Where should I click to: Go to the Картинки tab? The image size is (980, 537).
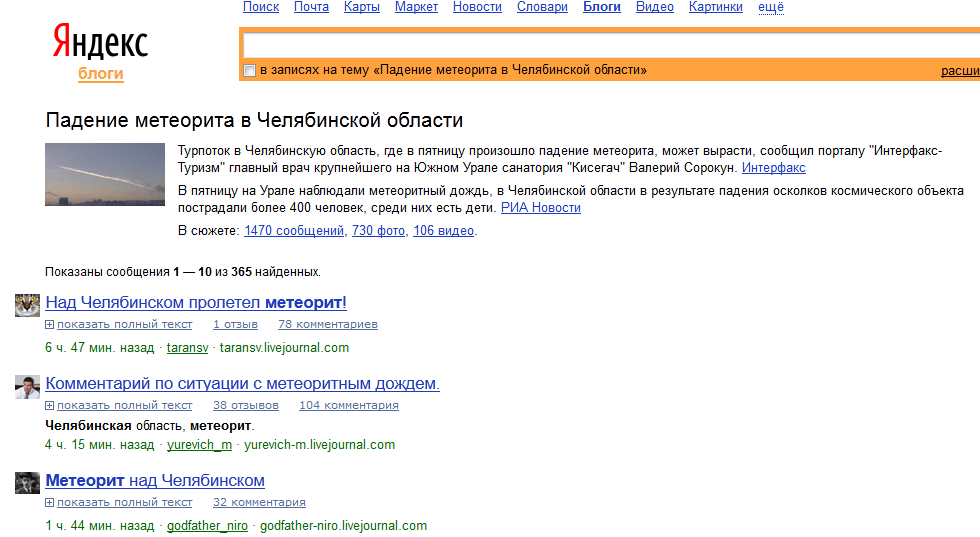[x=716, y=7]
